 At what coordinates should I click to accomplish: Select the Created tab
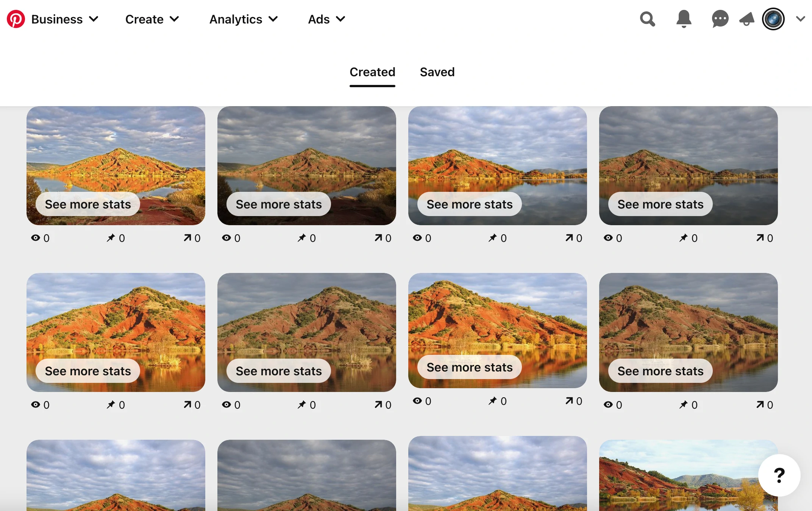(372, 72)
